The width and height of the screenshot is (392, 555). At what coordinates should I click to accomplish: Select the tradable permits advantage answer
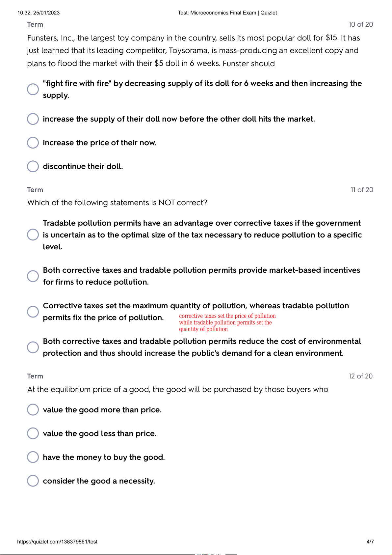click(x=33, y=235)
